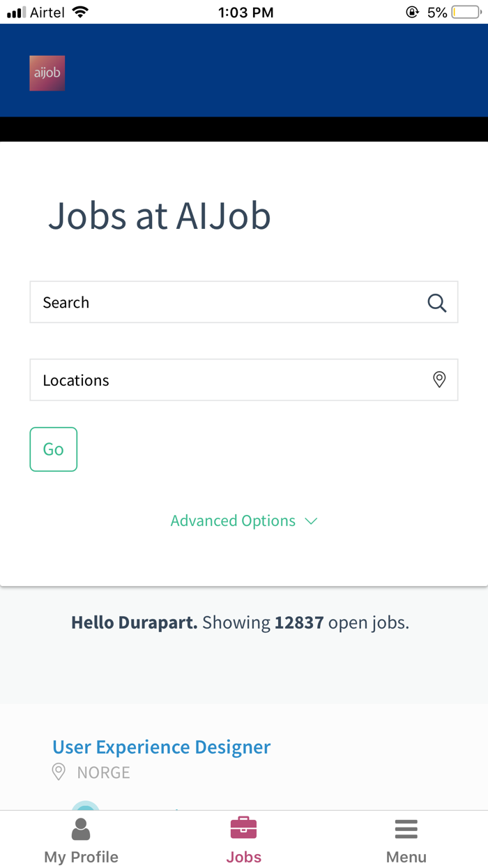Click the chevron beside Advanced Options
Screen dimensions: 488x868
(x=311, y=521)
